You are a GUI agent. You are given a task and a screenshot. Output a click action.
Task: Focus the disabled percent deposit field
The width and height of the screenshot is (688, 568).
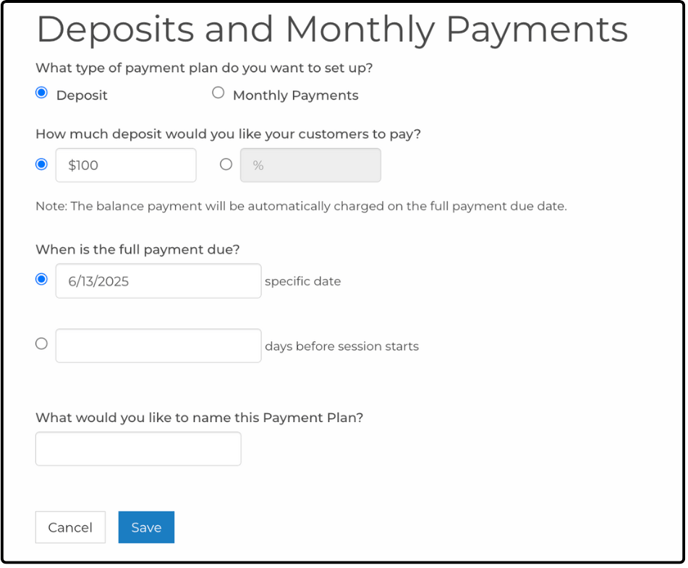coord(311,165)
